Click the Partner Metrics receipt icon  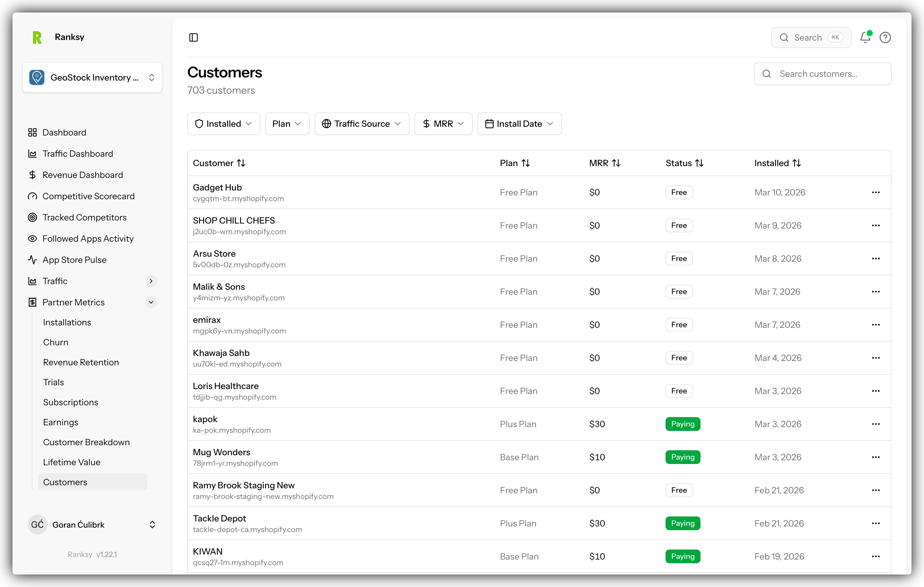coord(32,303)
